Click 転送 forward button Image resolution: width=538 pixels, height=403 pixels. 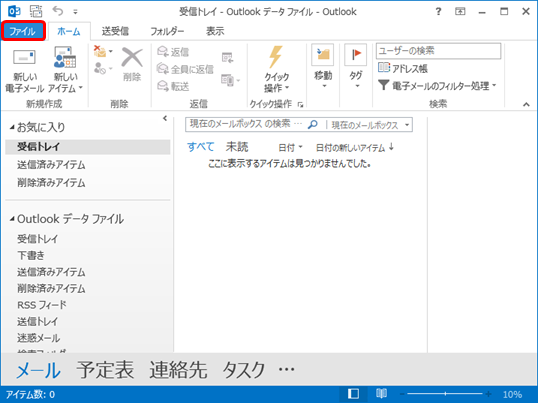173,86
